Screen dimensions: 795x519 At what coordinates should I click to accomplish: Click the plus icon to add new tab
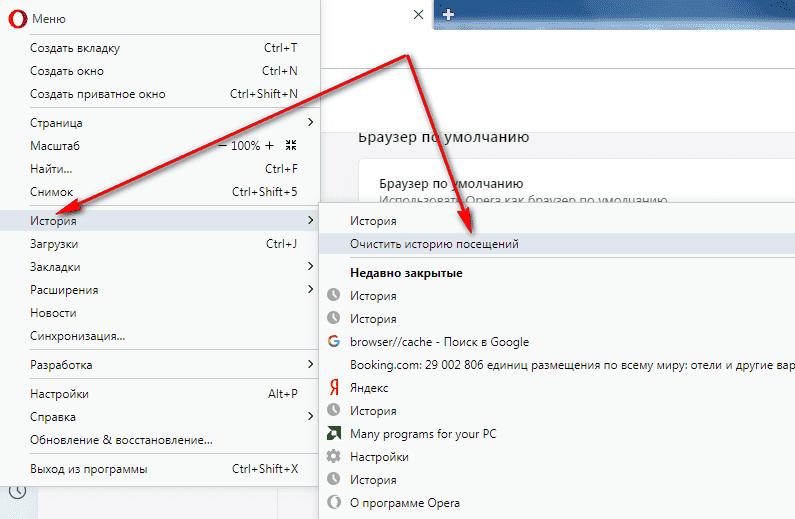pyautogui.click(x=448, y=14)
